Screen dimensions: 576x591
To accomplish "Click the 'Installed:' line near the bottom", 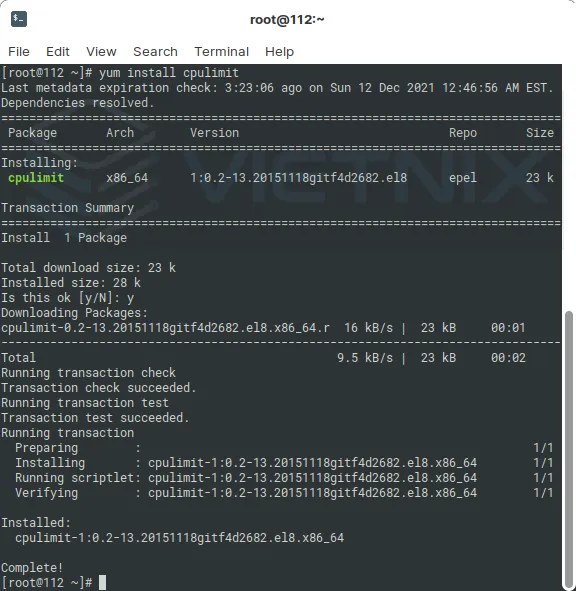I will 36,523.
